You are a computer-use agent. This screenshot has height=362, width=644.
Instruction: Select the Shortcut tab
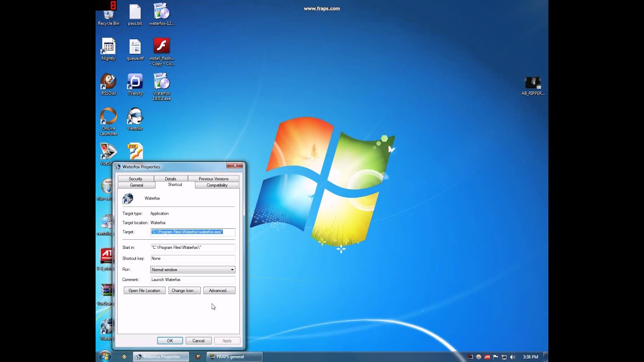point(175,185)
